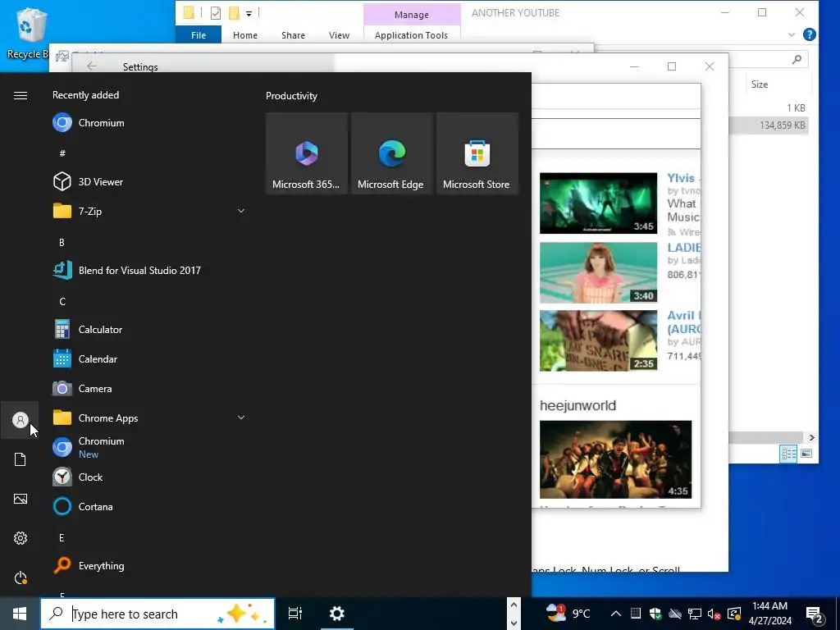Expand the Explorer ribbon chevron

[x=792, y=34]
